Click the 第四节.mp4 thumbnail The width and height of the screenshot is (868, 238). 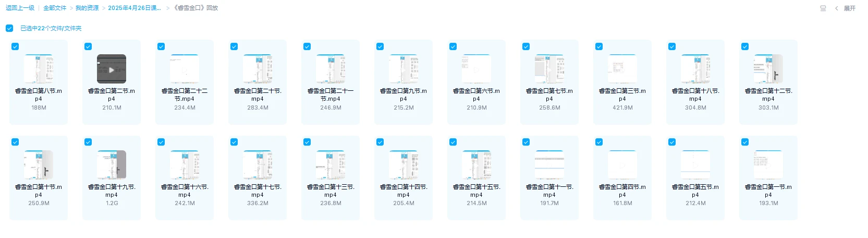click(622, 165)
